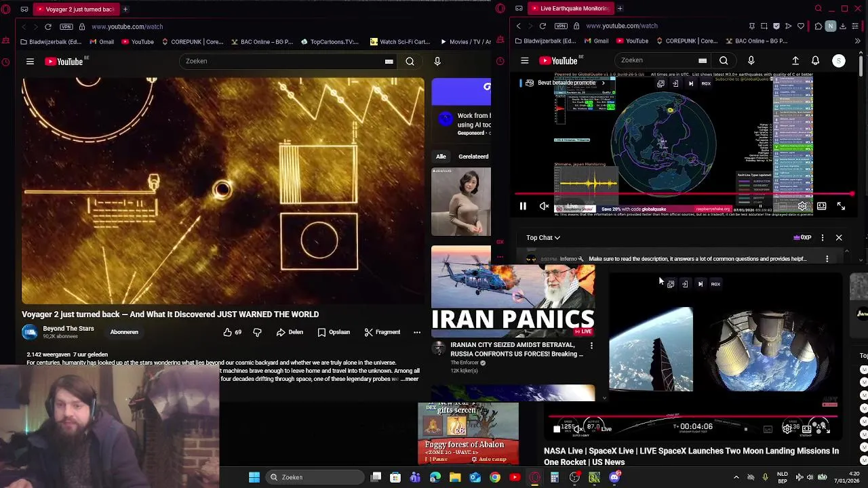Switch to the Live Earthquake Monitoring tab
Screen dimensions: 868x488
click(570, 8)
